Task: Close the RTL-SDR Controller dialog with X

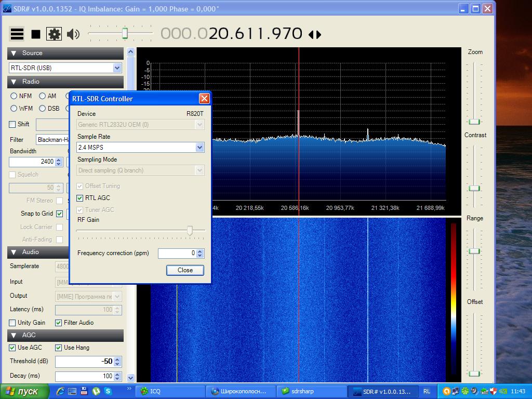Action: [x=204, y=98]
